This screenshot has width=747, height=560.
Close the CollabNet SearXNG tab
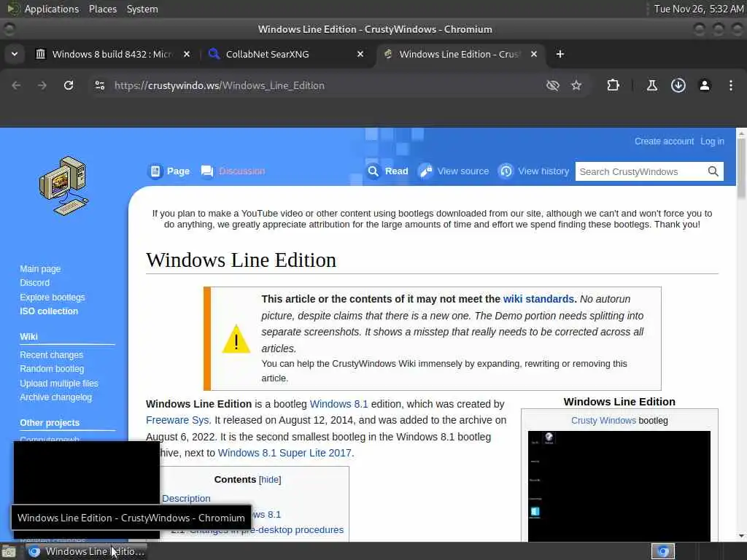(x=360, y=54)
